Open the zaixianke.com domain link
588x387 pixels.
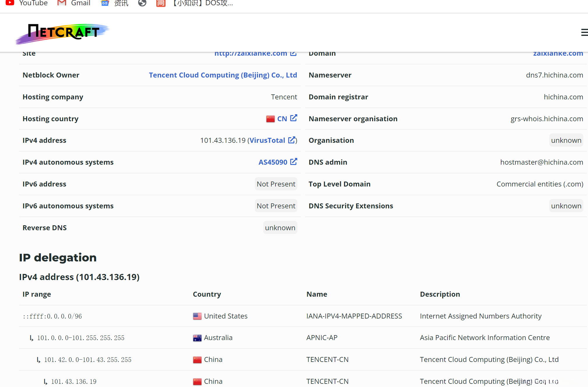[x=558, y=54]
